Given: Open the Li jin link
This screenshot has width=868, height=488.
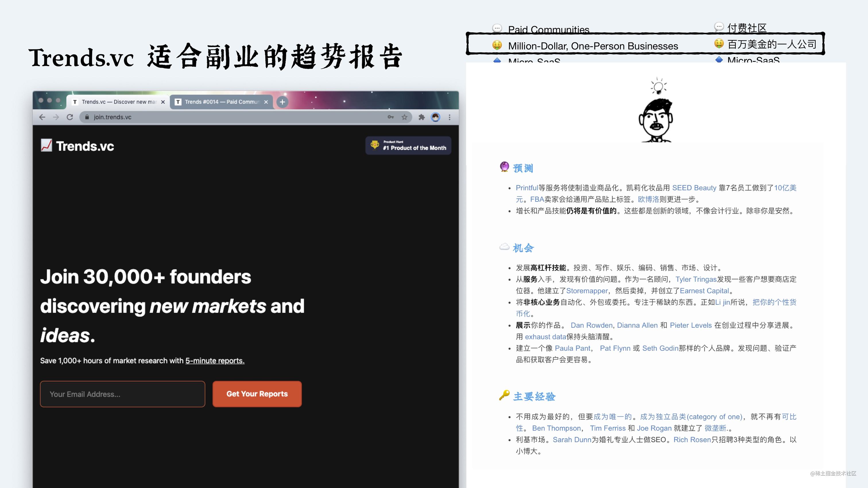Looking at the screenshot, I should point(722,302).
